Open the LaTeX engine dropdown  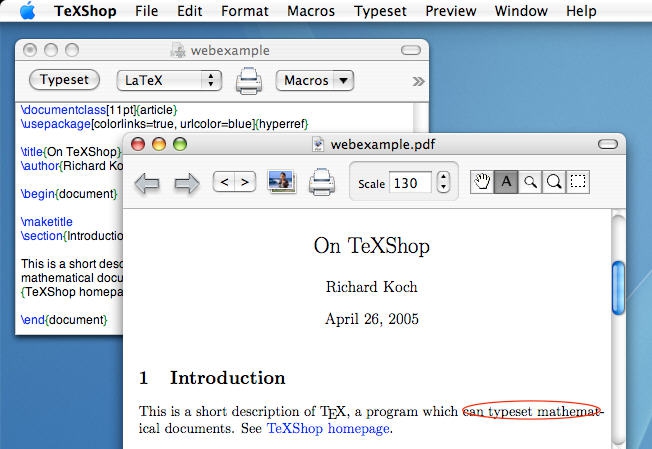169,80
